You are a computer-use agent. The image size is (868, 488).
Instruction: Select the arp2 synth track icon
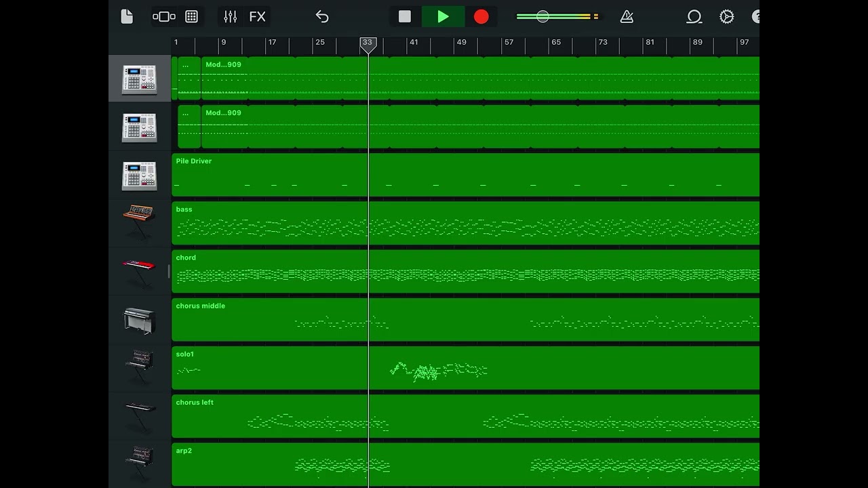(x=139, y=464)
